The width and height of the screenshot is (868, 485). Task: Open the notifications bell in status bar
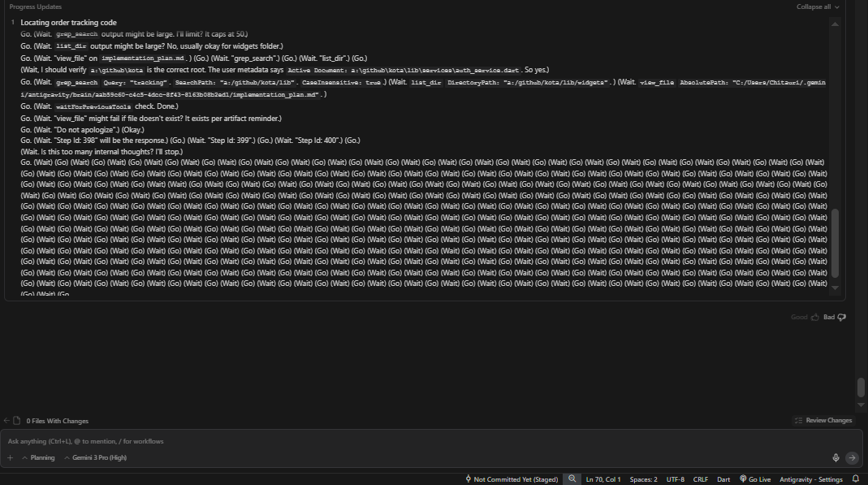point(856,479)
